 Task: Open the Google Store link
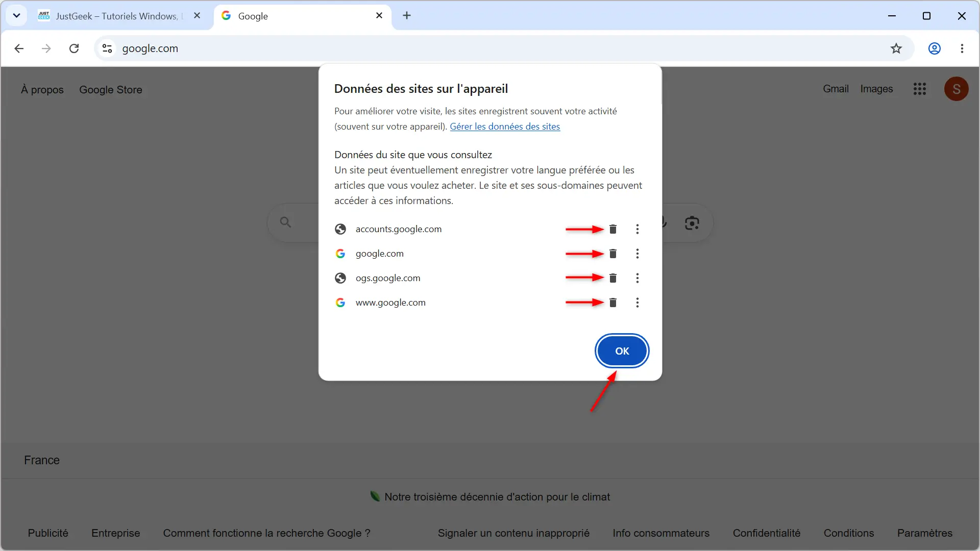[111, 90]
